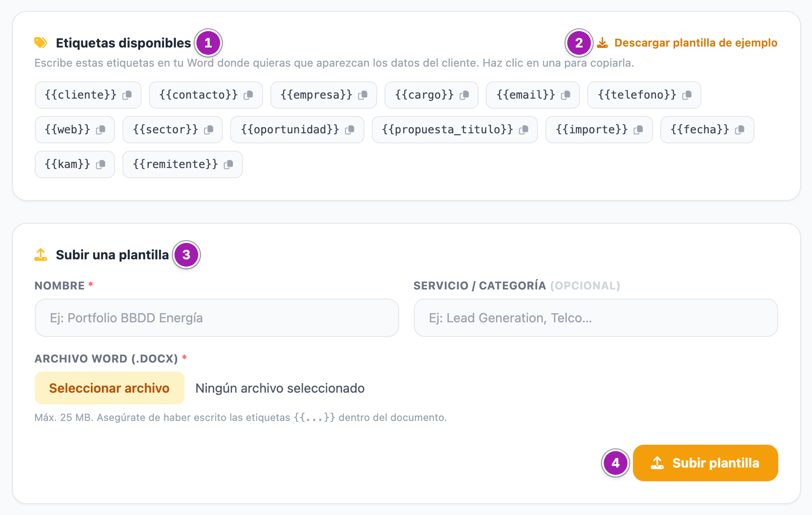
Task: Click the copy icon next to {{importe}}
Action: (638, 130)
